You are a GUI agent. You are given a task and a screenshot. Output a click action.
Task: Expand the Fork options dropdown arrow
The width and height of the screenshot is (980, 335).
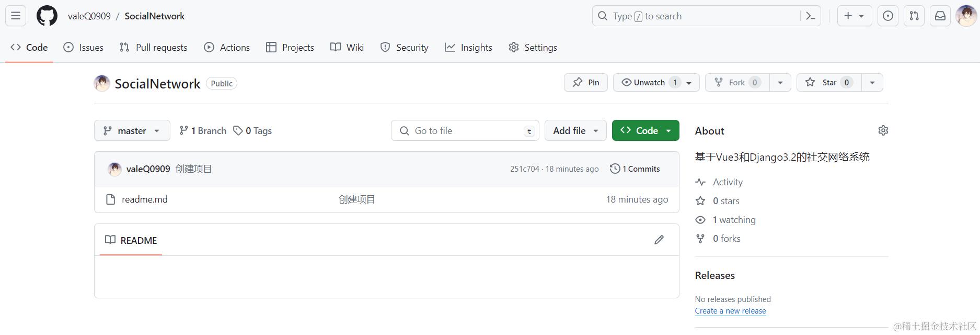780,83
